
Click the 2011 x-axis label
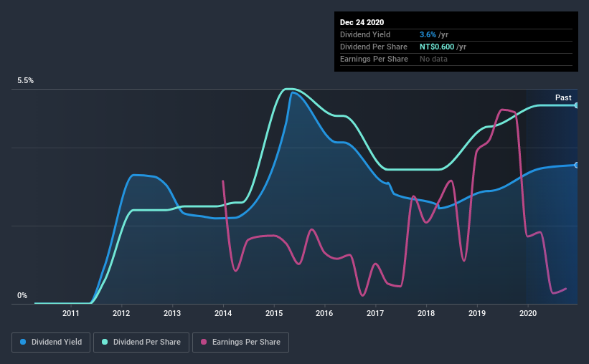[x=70, y=313]
